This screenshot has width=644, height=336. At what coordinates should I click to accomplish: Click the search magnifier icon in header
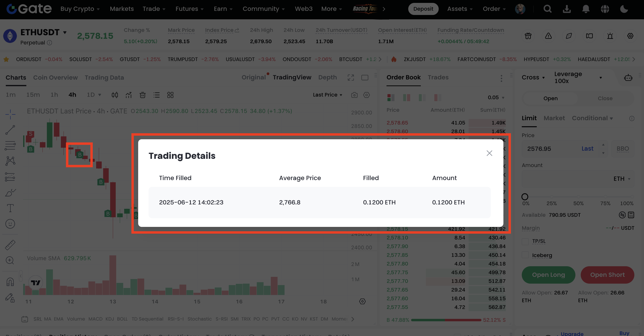547,9
